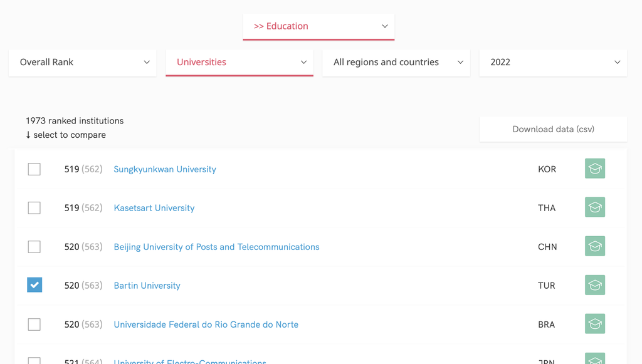Uncheck the Bartin University checkbox

tap(34, 285)
